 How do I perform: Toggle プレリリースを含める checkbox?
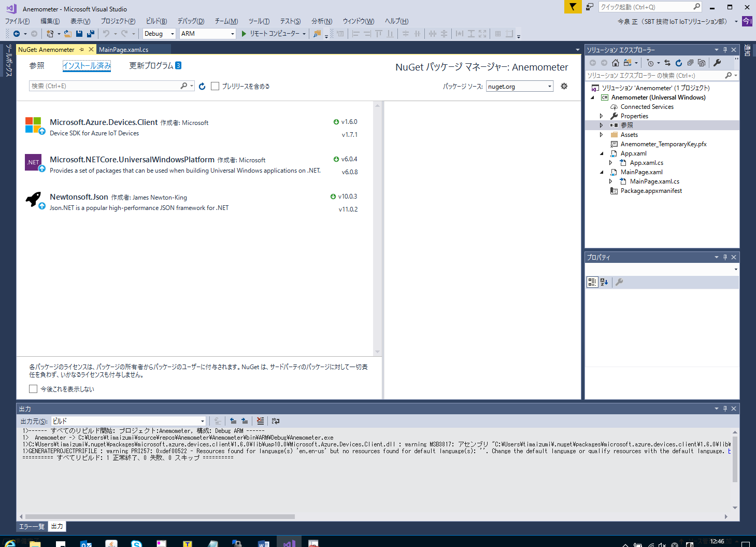pos(215,86)
